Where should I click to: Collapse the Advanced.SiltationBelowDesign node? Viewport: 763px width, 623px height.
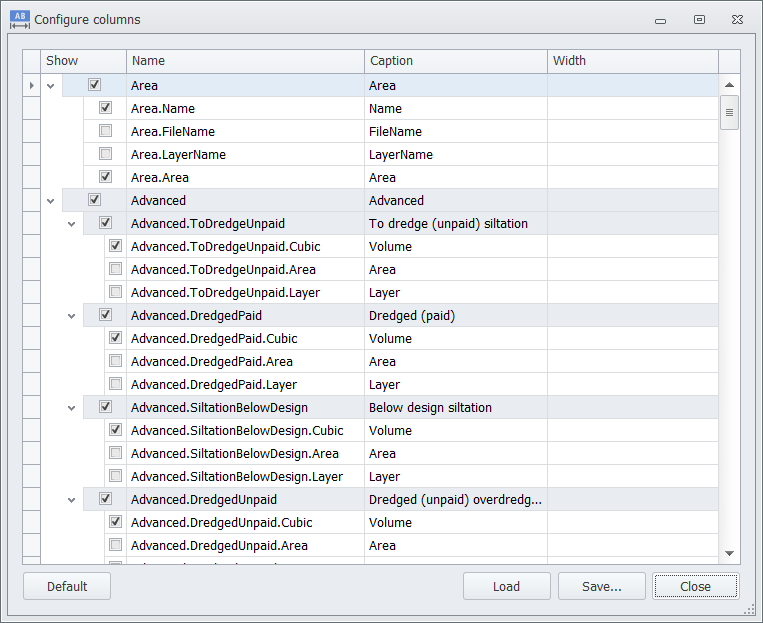[x=71, y=407]
